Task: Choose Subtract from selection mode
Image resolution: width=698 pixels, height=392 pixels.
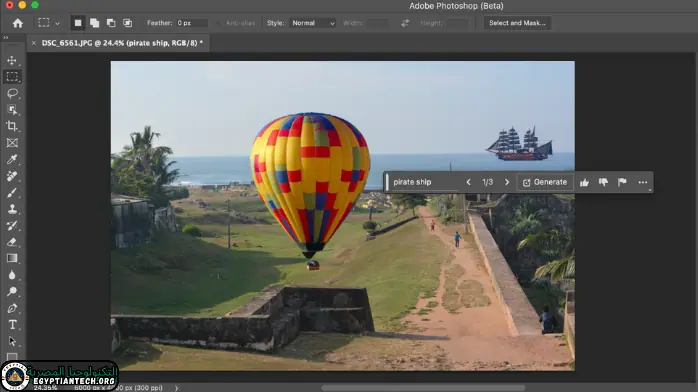Action: point(111,23)
